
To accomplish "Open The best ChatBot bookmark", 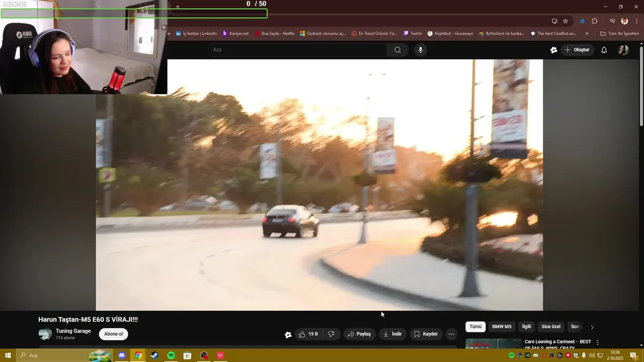I will pos(553,34).
